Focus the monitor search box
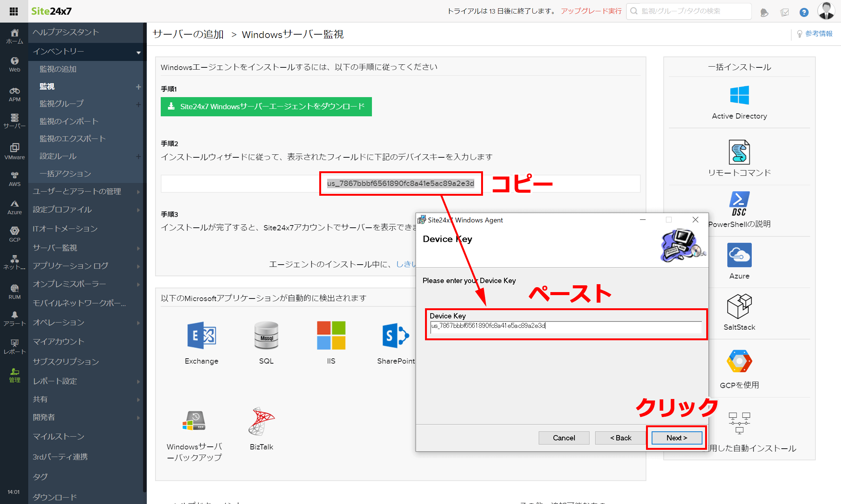The height and width of the screenshot is (504, 841). pos(689,11)
